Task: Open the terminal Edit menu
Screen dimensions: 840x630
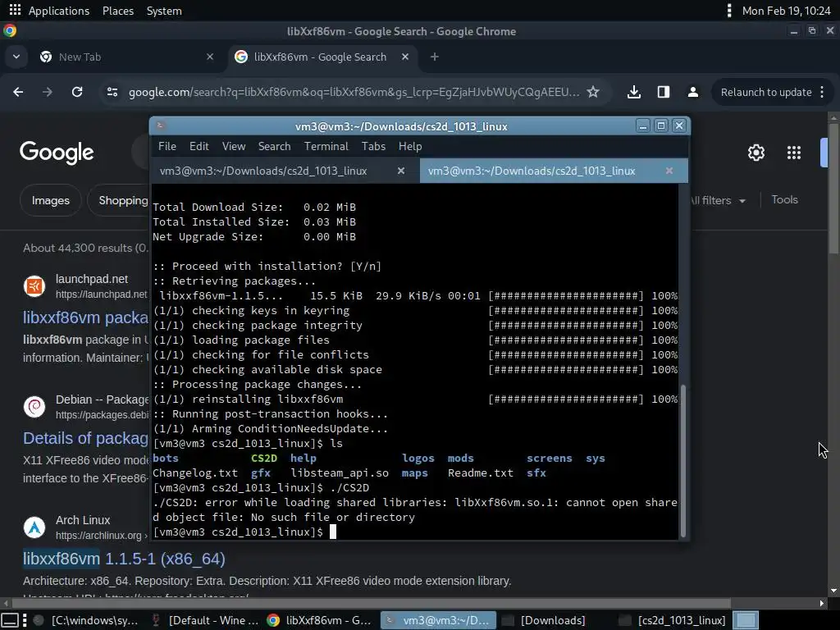Action: (199, 146)
